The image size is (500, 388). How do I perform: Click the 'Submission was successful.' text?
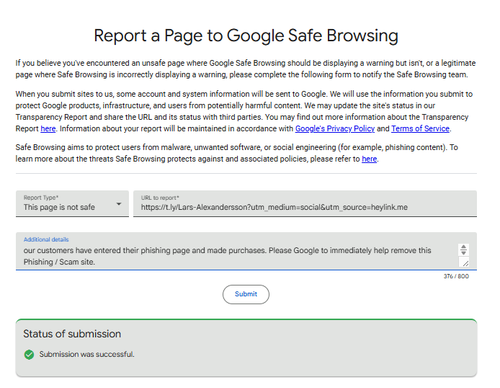point(87,354)
